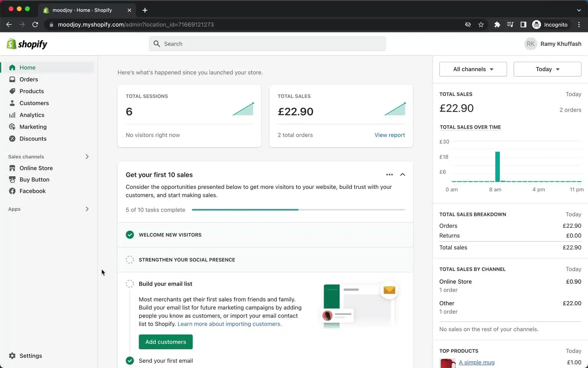The image size is (588, 368).
Task: Collapse the Get your first 10 sales card
Action: coord(402,174)
